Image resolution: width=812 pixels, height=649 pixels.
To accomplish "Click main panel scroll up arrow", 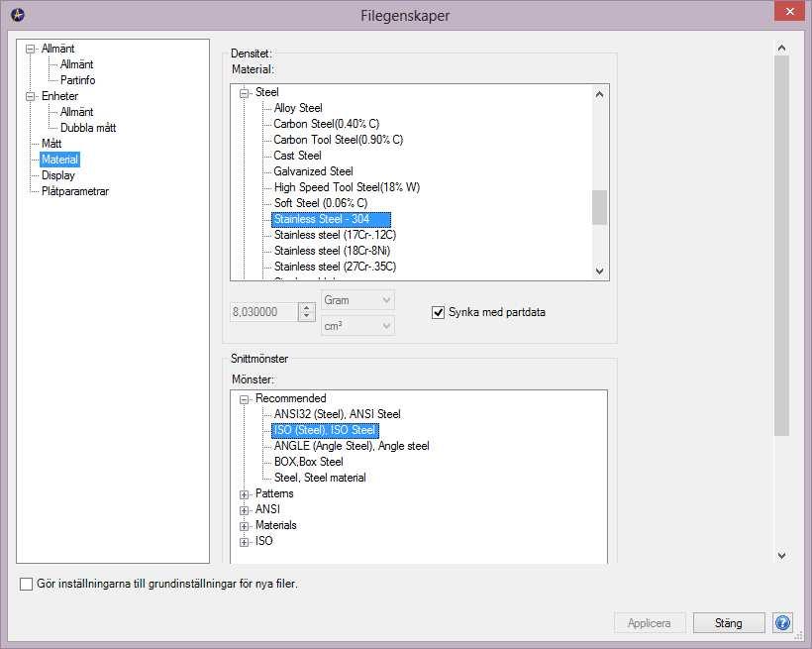I will [781, 49].
